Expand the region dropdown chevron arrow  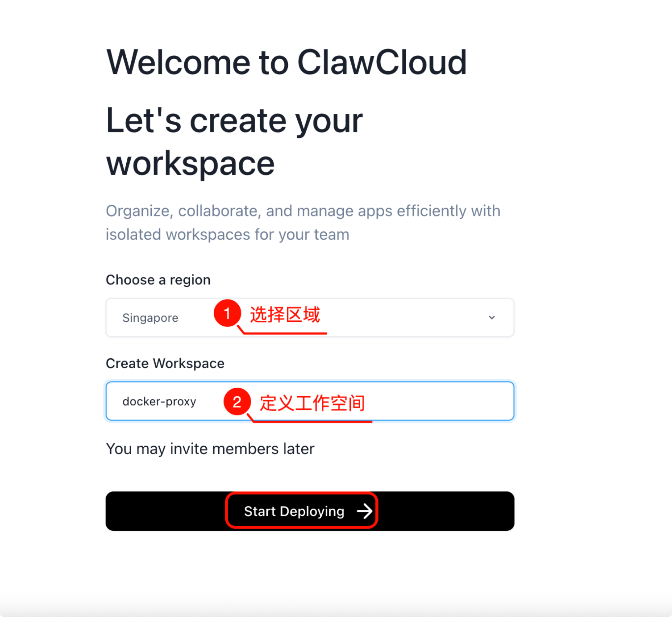pos(492,317)
